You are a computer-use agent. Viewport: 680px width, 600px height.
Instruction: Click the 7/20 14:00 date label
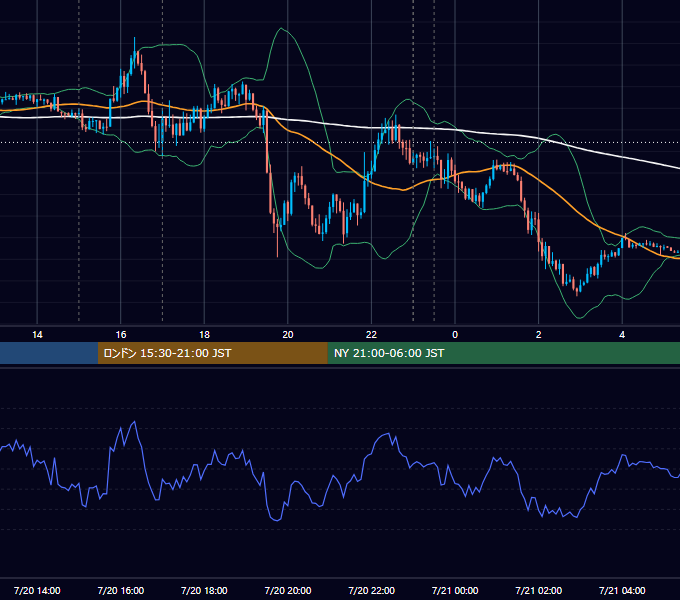[37, 590]
